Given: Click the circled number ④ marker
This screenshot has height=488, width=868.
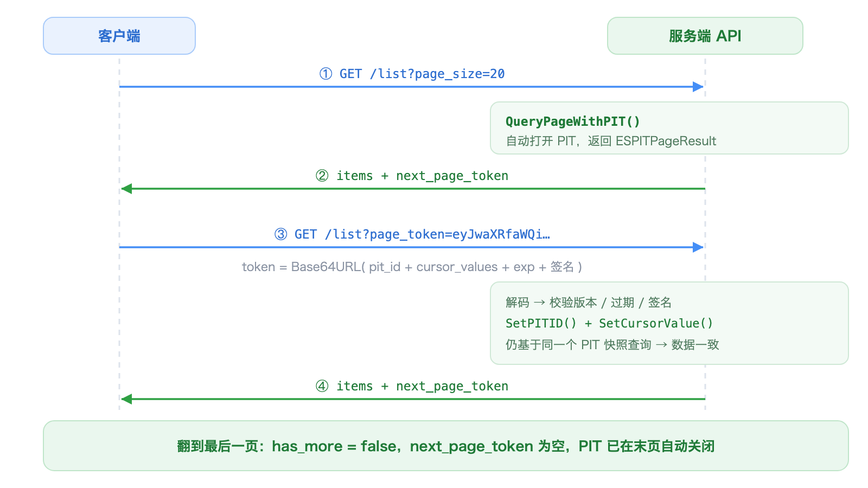Looking at the screenshot, I should [322, 386].
